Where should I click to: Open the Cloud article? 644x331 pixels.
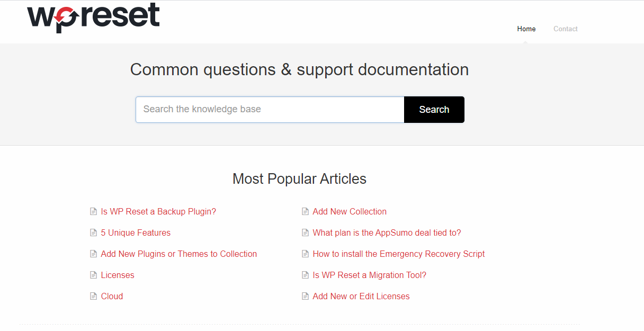(112, 296)
